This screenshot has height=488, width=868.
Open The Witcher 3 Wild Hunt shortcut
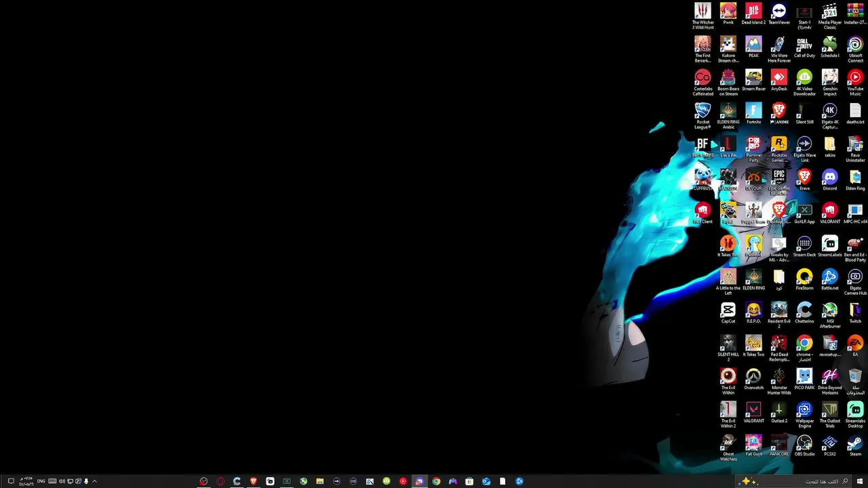click(703, 16)
